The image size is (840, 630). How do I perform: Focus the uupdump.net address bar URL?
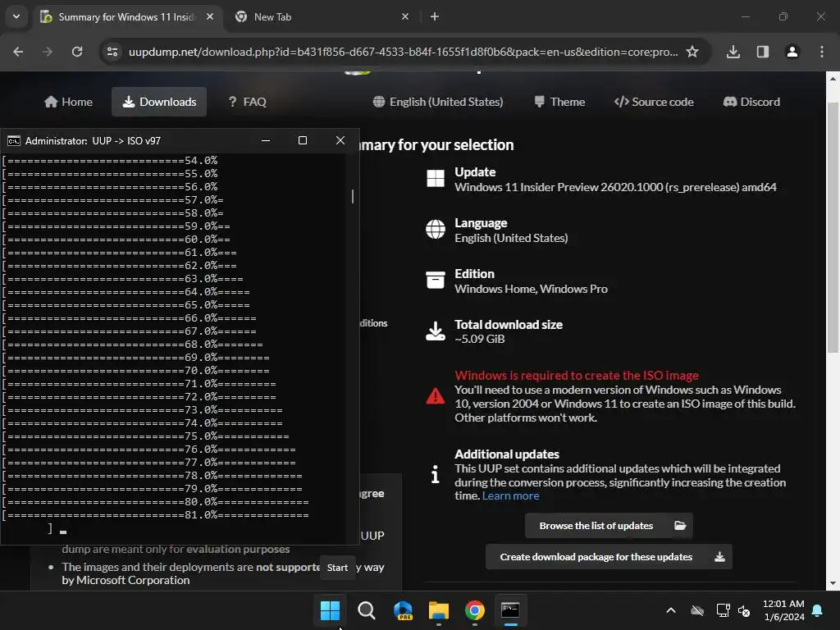coord(403,52)
